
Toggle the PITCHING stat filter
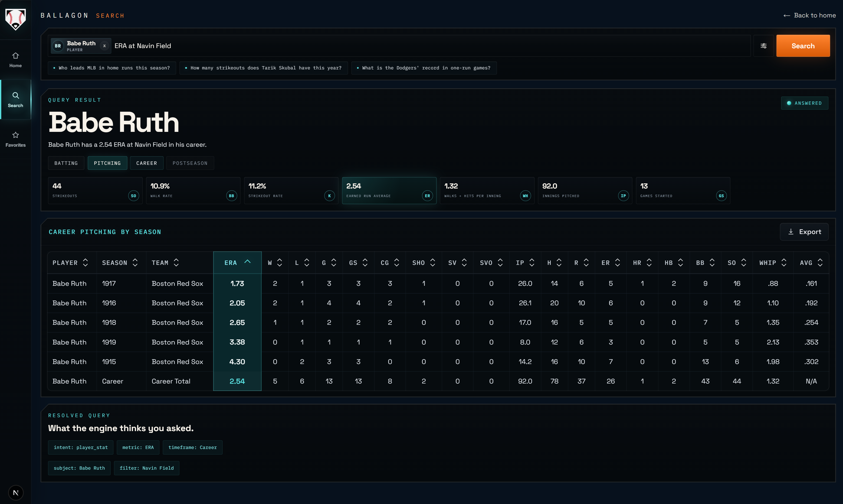point(107,163)
